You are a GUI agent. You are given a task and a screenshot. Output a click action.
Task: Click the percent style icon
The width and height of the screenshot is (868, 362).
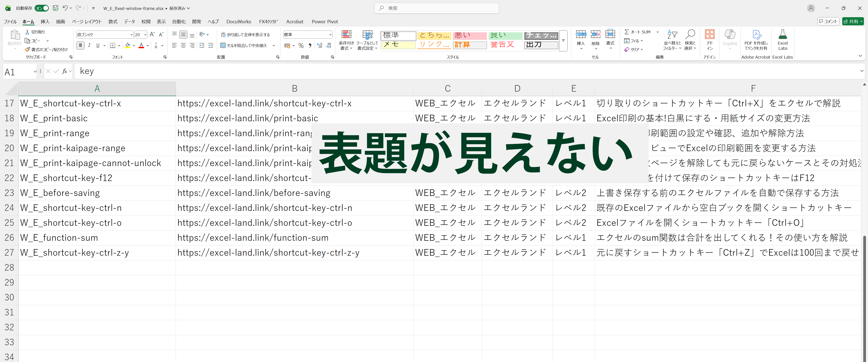pyautogui.click(x=301, y=45)
